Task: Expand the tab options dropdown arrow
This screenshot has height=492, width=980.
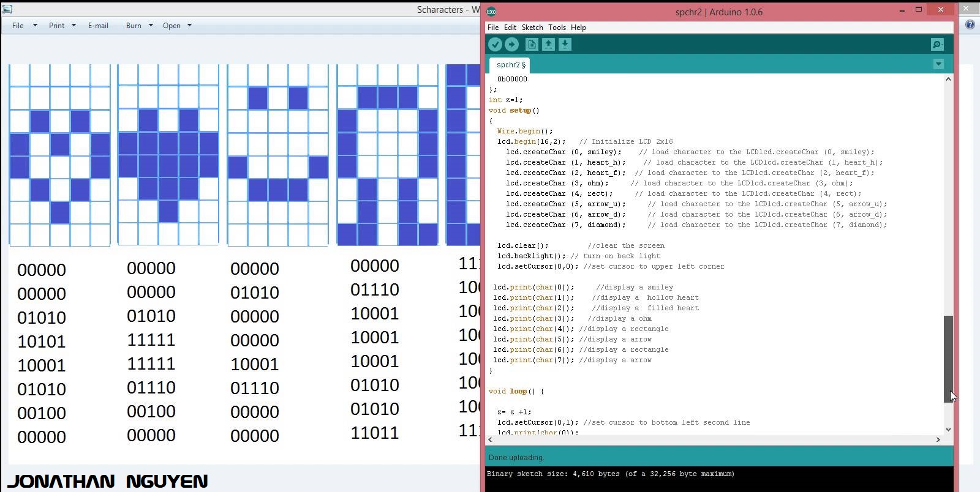Action: click(938, 64)
